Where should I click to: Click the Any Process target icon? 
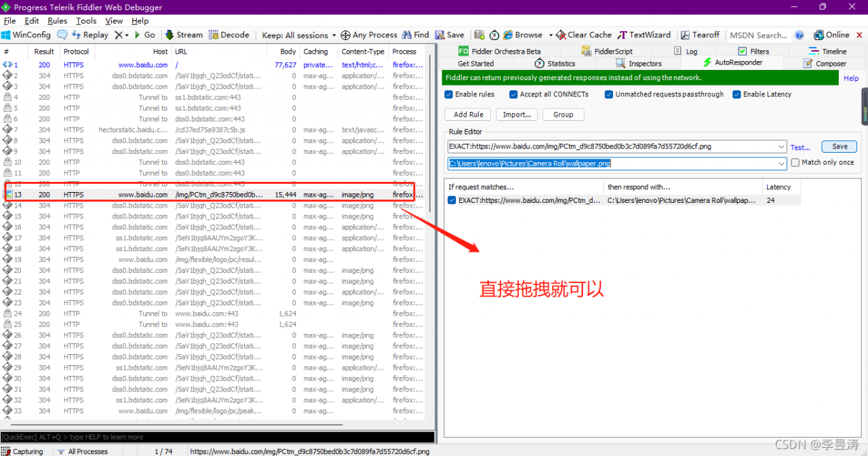point(345,35)
